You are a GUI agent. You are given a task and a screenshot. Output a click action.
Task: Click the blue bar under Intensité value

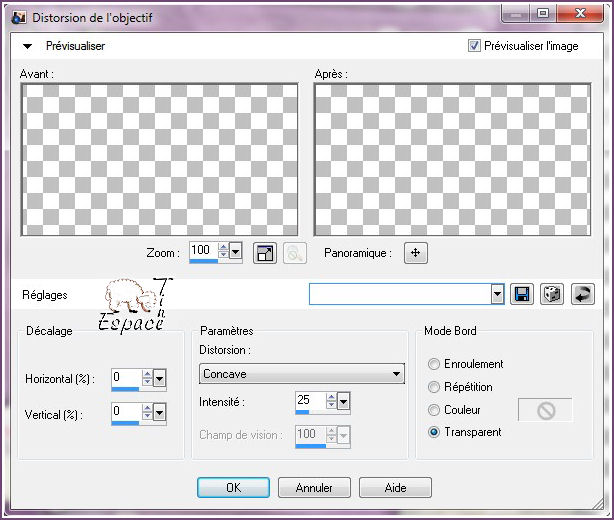(x=302, y=412)
